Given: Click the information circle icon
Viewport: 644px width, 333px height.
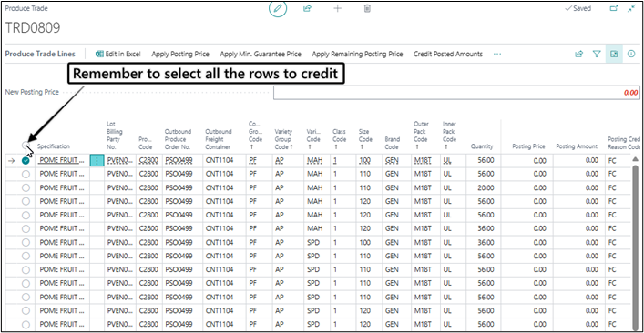Looking at the screenshot, I should click(x=631, y=54).
